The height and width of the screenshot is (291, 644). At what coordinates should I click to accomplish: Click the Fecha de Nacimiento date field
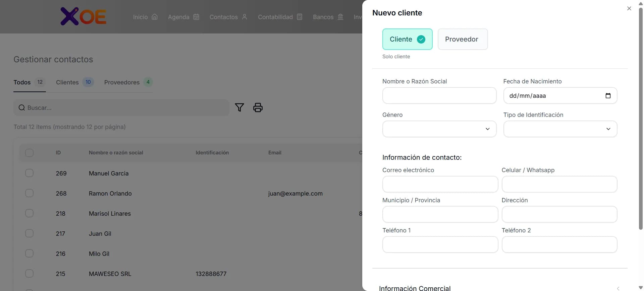click(560, 95)
